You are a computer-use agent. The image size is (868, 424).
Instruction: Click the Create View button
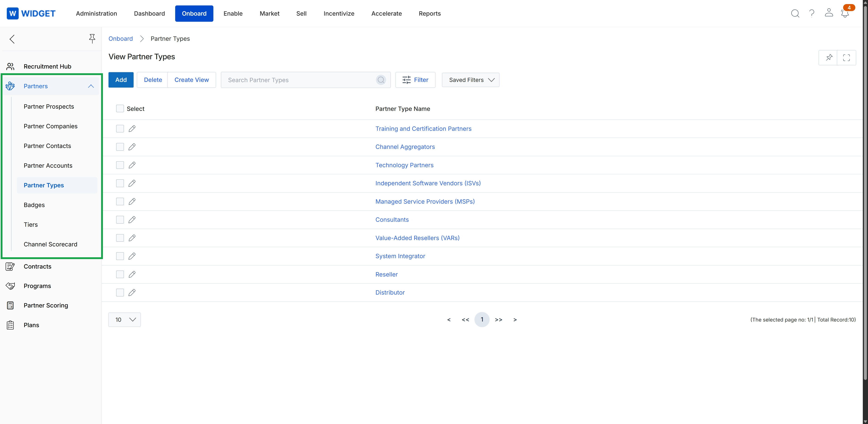(x=191, y=80)
